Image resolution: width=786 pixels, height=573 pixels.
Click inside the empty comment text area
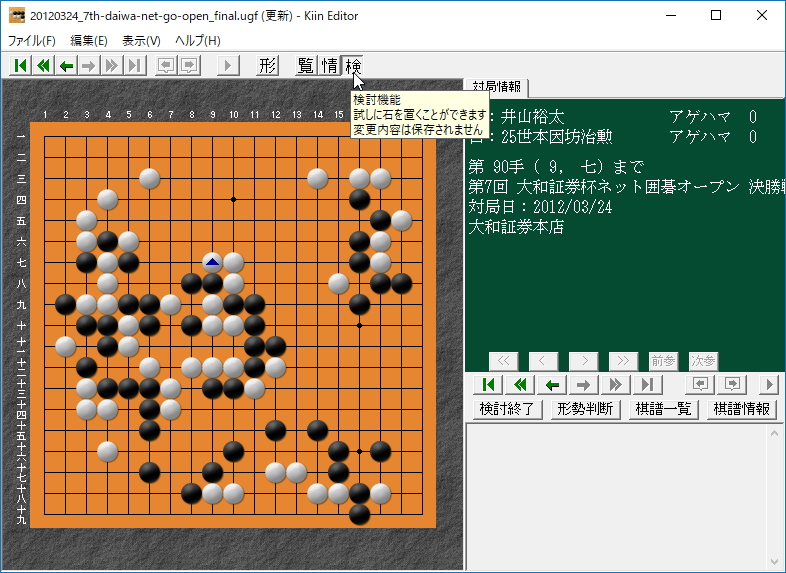click(617, 497)
